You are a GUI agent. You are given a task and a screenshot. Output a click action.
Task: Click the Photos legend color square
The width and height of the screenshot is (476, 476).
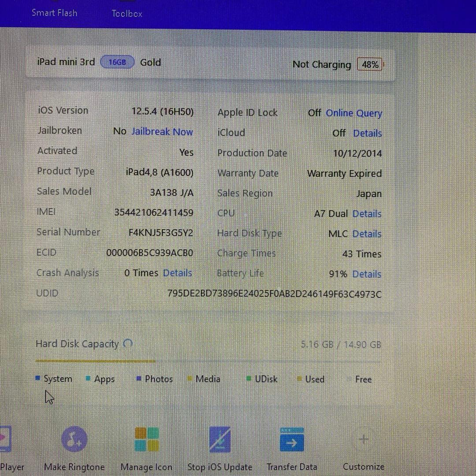[139, 378]
